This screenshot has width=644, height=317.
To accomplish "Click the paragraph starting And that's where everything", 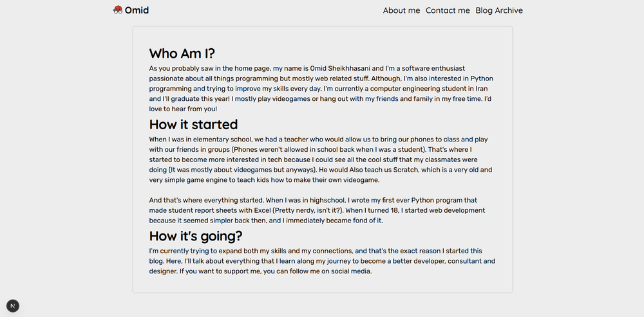I will click(x=317, y=210).
